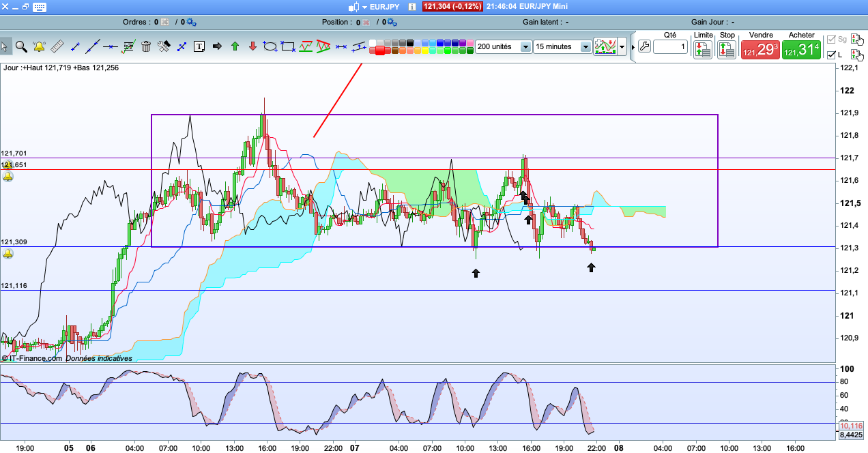
Task: Select the magnifying glass zoom tool
Action: (22, 46)
